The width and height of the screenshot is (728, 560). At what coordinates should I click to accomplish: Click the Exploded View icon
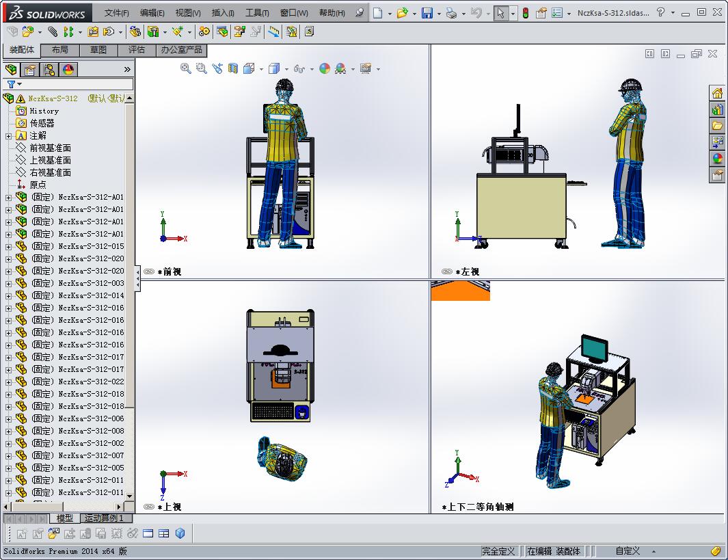(240, 31)
